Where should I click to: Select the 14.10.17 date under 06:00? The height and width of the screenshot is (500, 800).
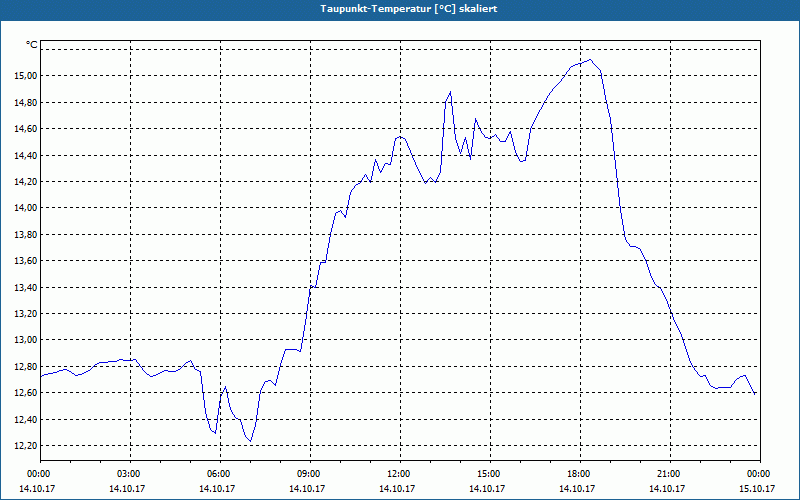click(217, 489)
